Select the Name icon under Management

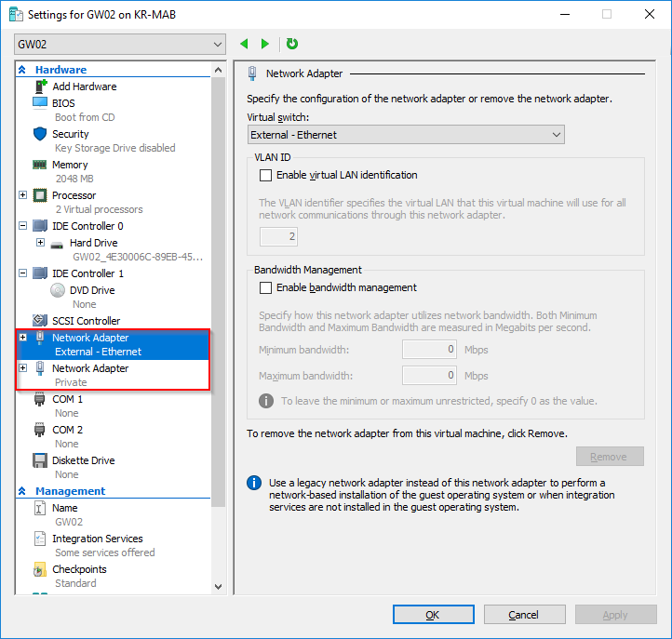click(x=40, y=509)
